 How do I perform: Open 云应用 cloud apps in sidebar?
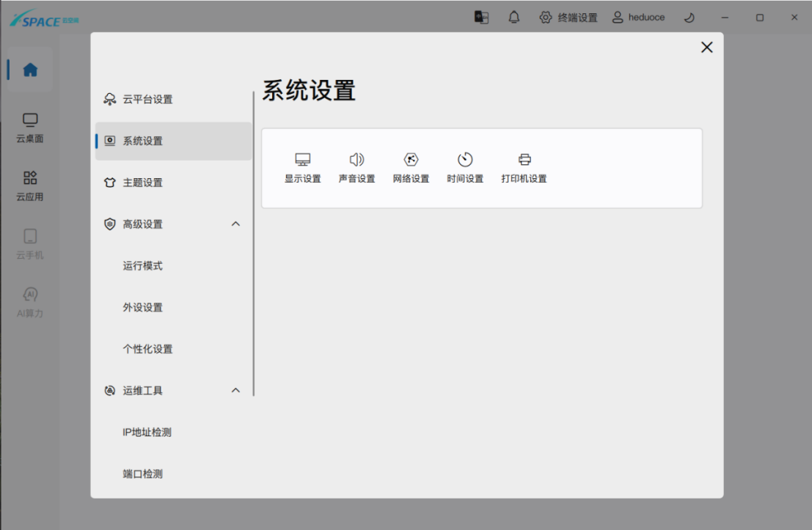tap(30, 186)
